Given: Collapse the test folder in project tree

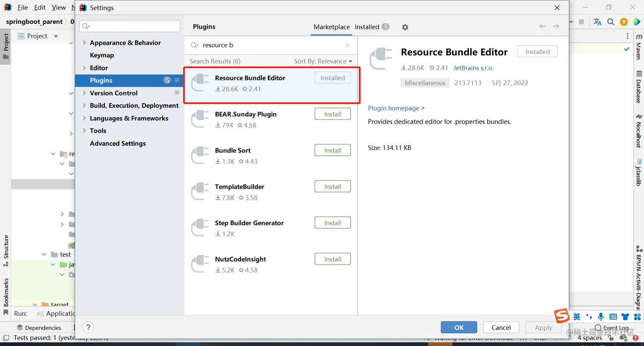Looking at the screenshot, I should pyautogui.click(x=44, y=254).
